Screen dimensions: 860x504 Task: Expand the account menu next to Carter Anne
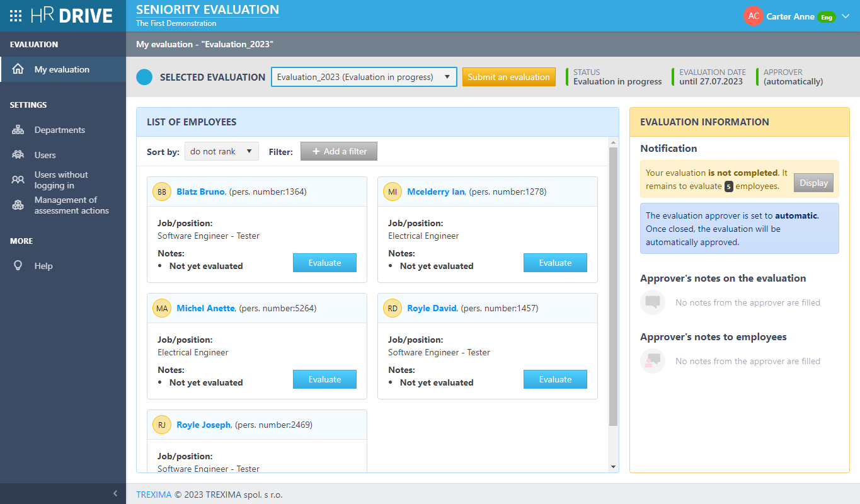[846, 17]
